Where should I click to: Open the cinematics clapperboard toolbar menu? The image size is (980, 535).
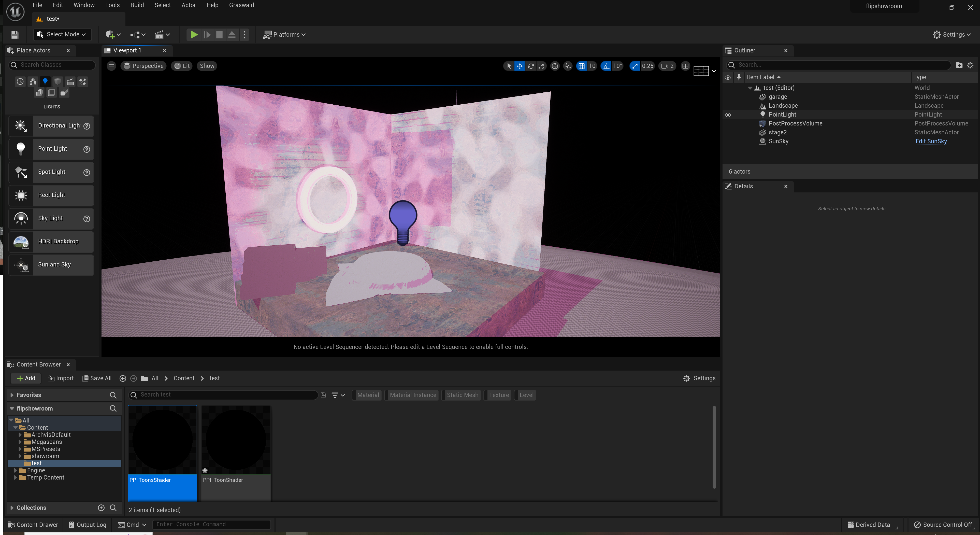[162, 35]
